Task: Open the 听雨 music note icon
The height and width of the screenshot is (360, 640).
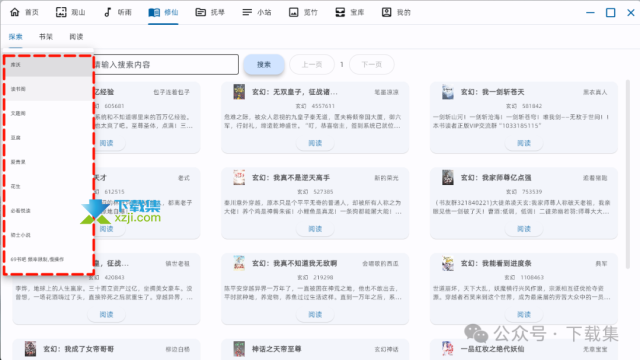Action: click(x=107, y=12)
